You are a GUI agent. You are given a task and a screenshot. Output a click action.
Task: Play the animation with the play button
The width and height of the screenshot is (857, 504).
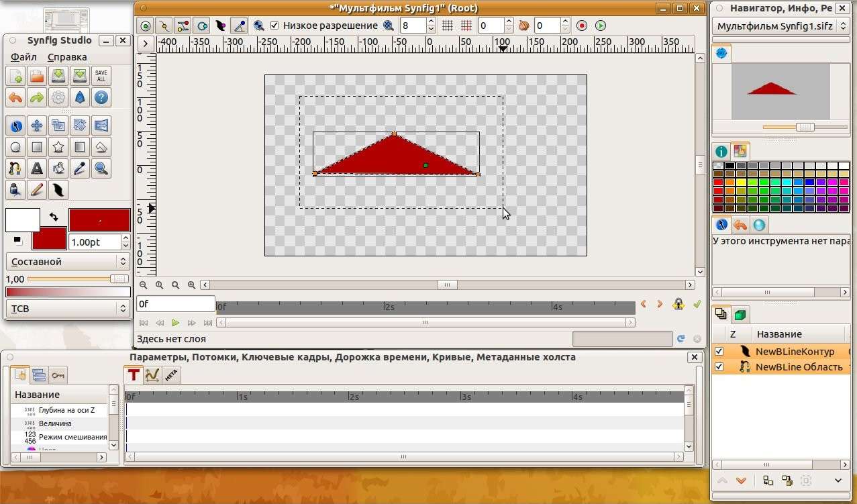tap(175, 323)
